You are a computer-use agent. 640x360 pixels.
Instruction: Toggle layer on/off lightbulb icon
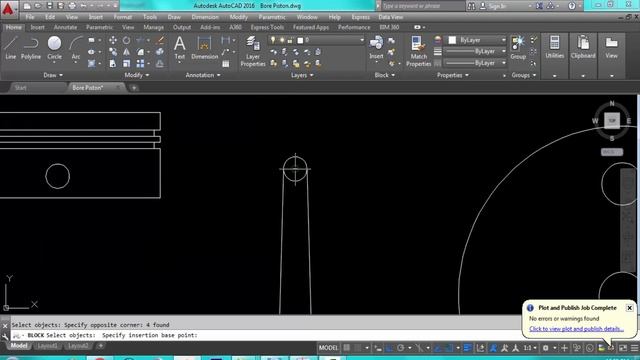(273, 40)
